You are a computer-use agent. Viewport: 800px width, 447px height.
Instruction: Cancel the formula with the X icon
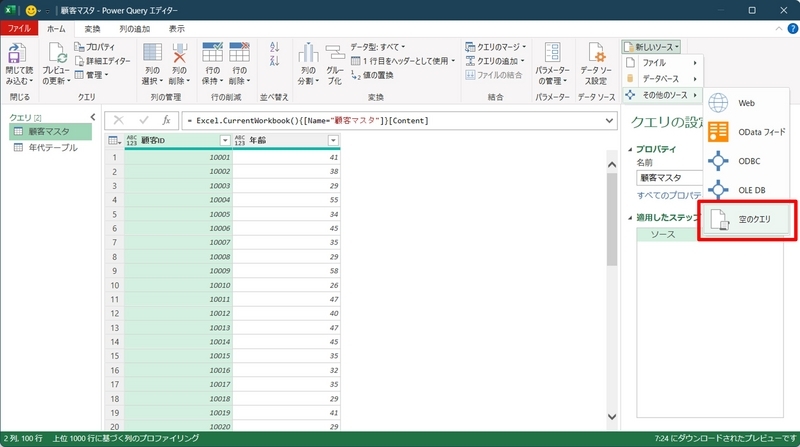point(118,120)
